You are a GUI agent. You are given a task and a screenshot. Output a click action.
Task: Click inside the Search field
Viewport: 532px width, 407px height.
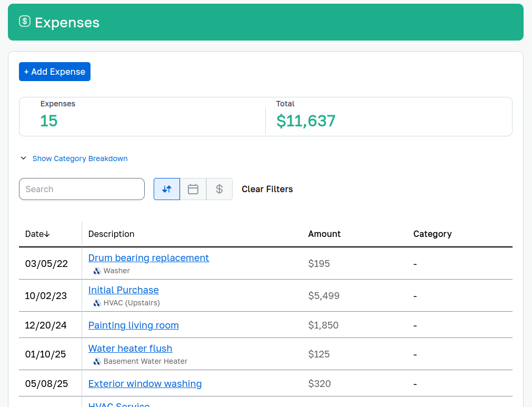coord(82,188)
